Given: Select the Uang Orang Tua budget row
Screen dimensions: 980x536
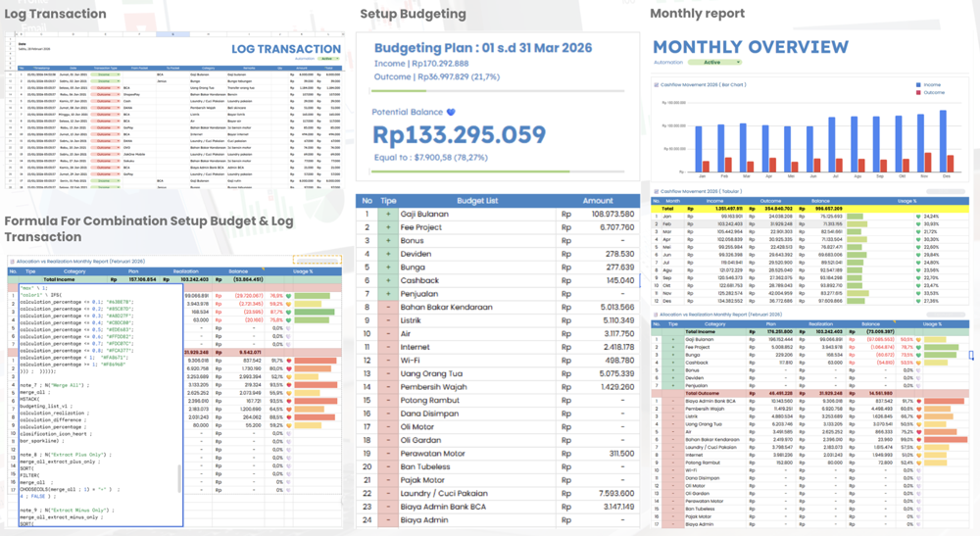Looking at the screenshot, I should coord(498,373).
